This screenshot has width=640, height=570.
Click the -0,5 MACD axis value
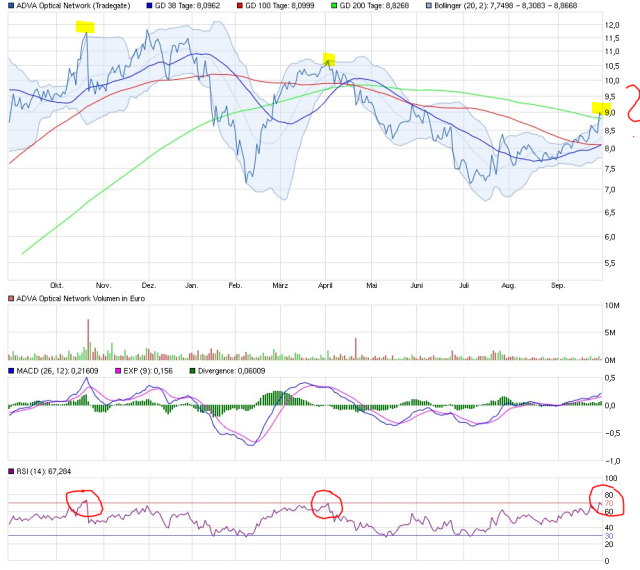point(612,433)
